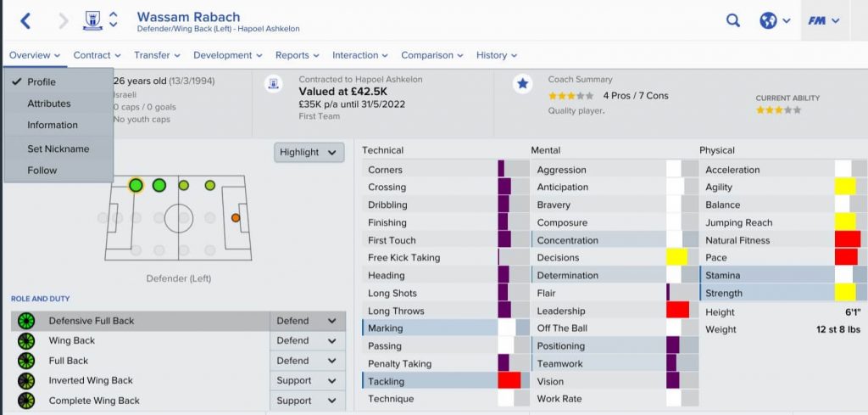Open search with the magnifying glass icon
The image size is (868, 415).
(x=733, y=20)
